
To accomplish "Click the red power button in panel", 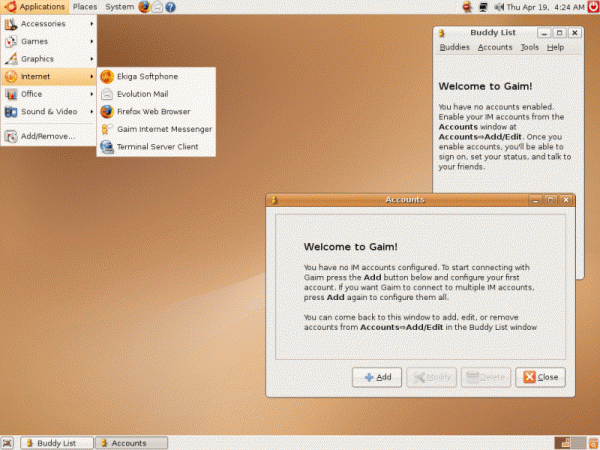I will pyautogui.click(x=591, y=7).
